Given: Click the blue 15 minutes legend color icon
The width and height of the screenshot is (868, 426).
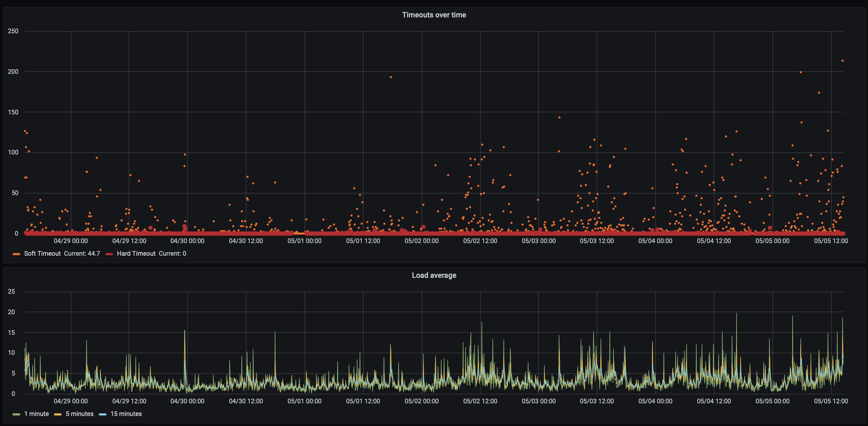Looking at the screenshot, I should tap(102, 414).
